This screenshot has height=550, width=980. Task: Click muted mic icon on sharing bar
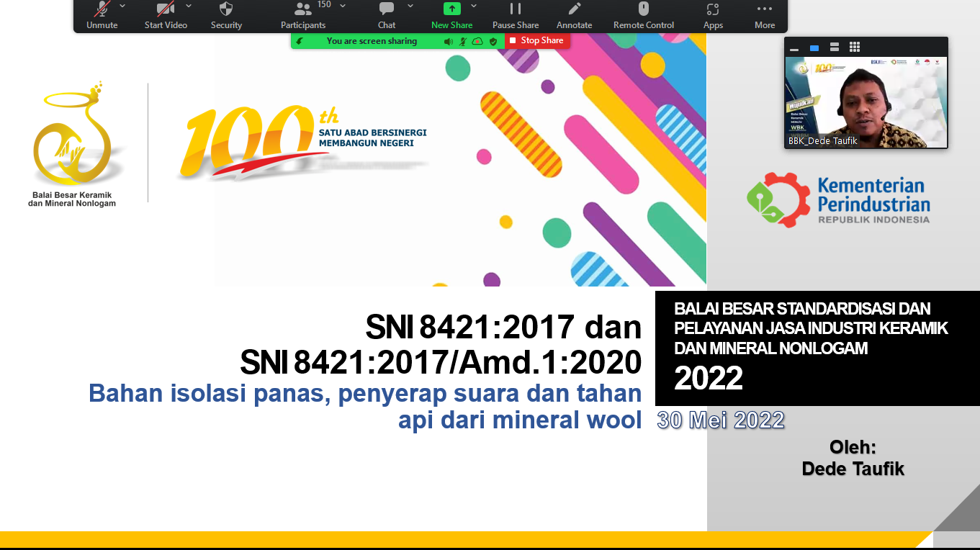[463, 42]
